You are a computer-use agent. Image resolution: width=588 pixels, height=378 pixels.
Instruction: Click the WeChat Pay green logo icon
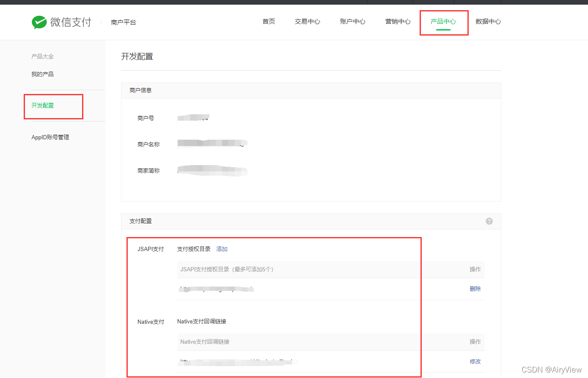[x=39, y=22]
